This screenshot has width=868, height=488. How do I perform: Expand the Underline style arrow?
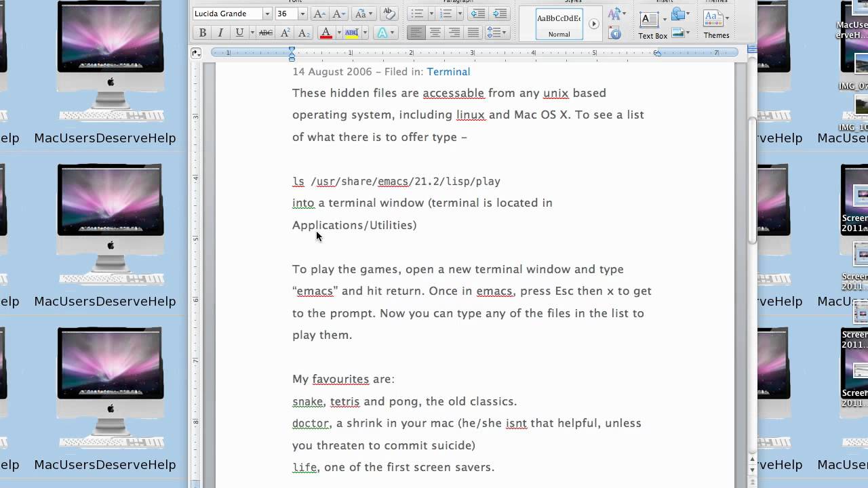pyautogui.click(x=252, y=33)
